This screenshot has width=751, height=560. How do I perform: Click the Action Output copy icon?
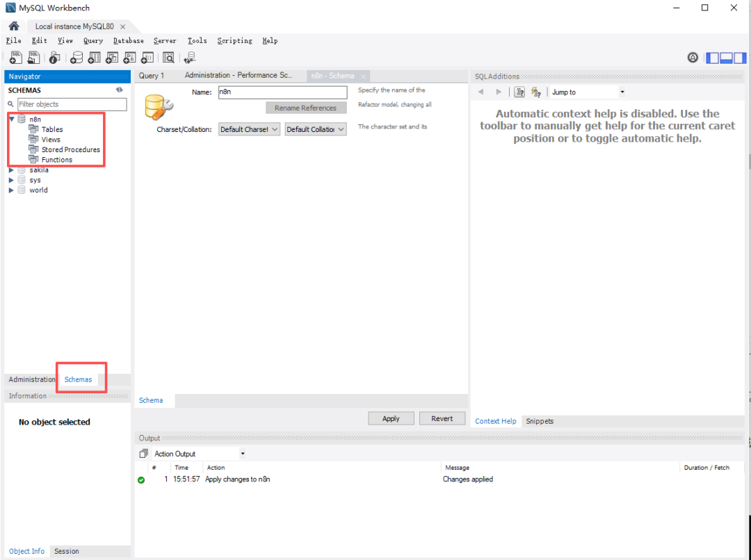coord(143,453)
